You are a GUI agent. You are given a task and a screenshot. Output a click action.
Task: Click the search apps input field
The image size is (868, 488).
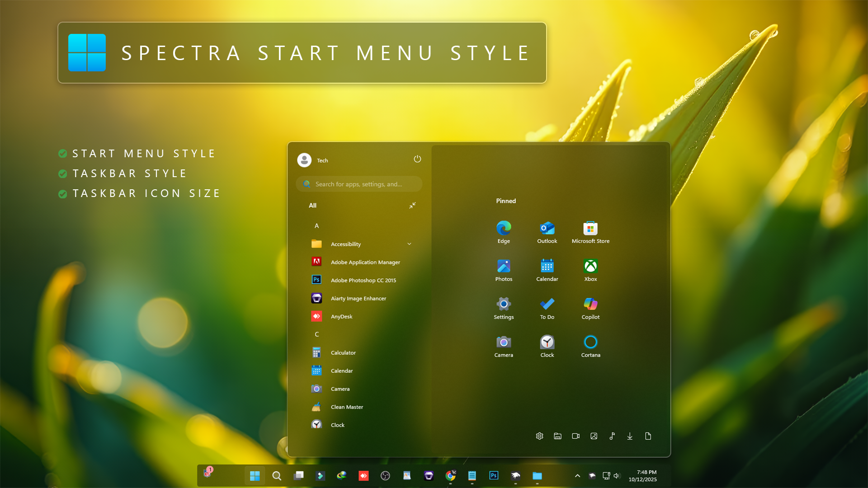tap(359, 184)
